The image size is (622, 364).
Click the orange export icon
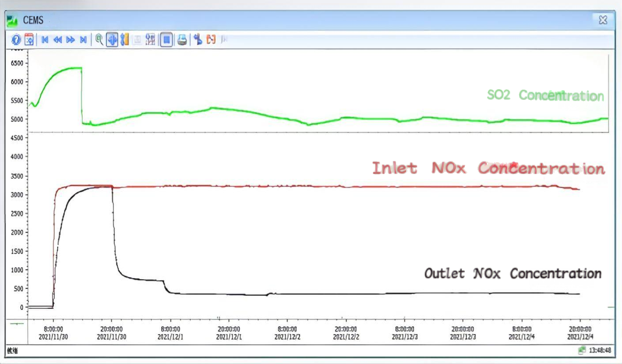click(x=211, y=40)
